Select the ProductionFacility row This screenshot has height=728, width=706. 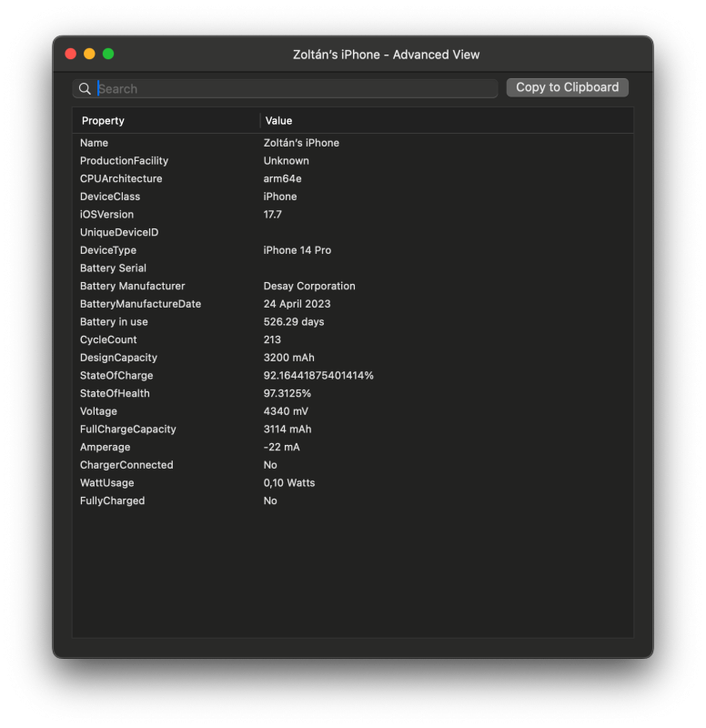coord(353,161)
